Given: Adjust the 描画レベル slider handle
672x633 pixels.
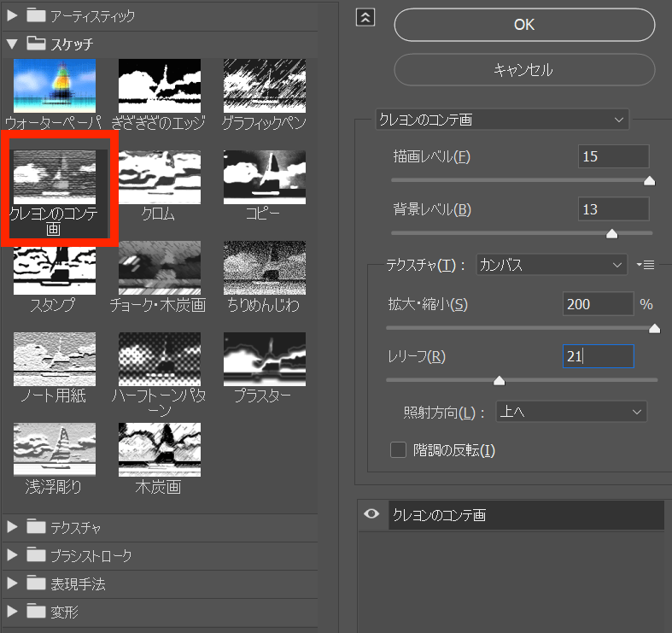Looking at the screenshot, I should coord(649,181).
